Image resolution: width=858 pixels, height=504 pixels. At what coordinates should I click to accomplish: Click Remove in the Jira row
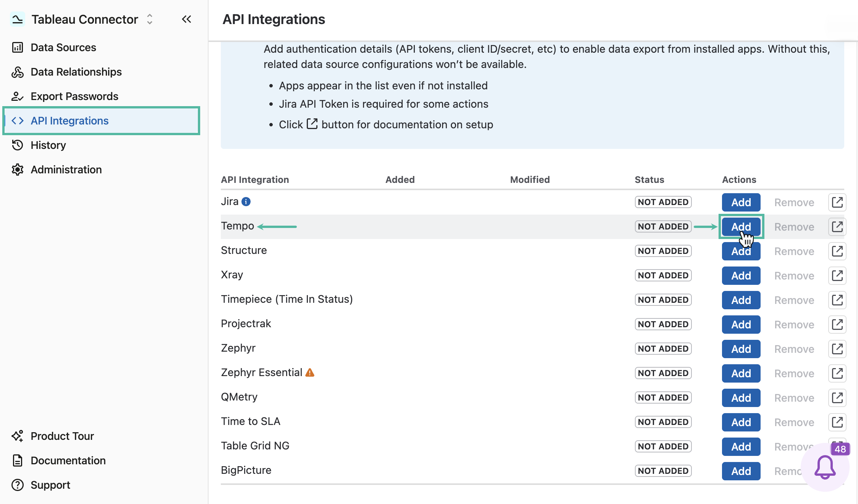[x=794, y=202]
